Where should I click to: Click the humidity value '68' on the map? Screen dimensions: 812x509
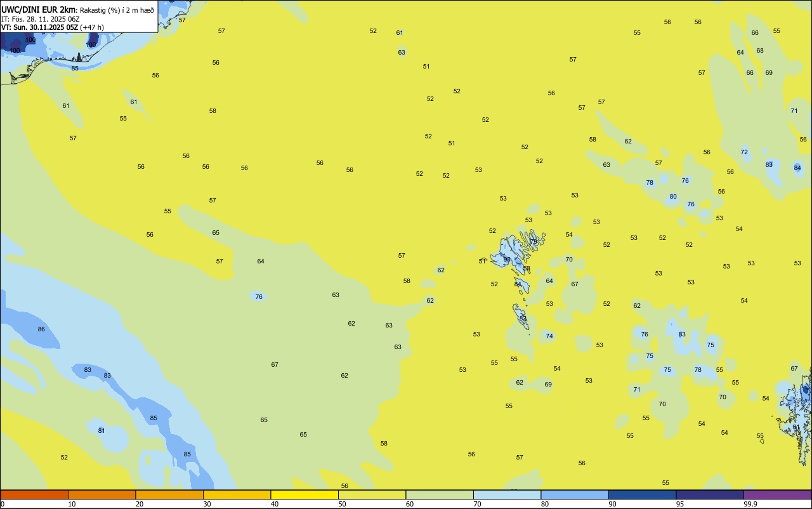760,51
